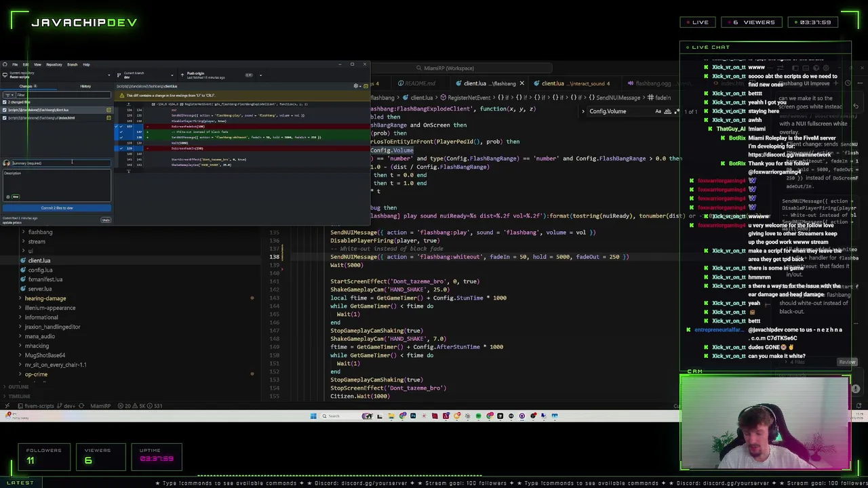Click the remote window status bar icon
Screen dimensions: 868x488
click(x=7, y=406)
